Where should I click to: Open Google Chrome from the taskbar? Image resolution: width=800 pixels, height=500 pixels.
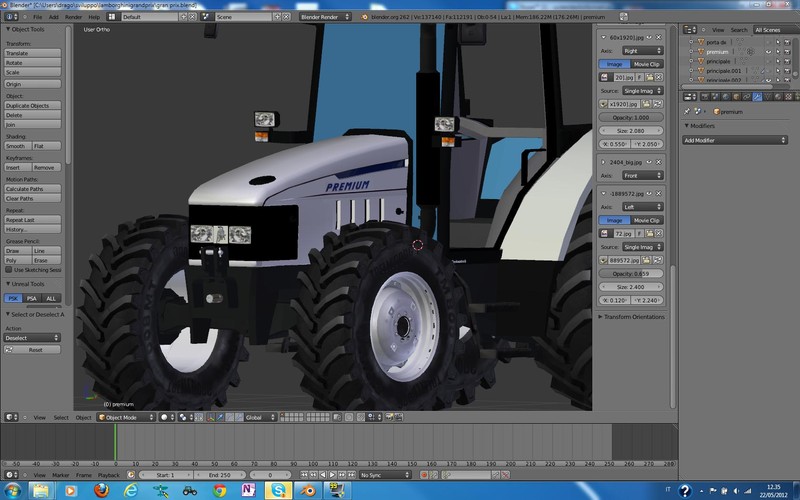[x=220, y=491]
